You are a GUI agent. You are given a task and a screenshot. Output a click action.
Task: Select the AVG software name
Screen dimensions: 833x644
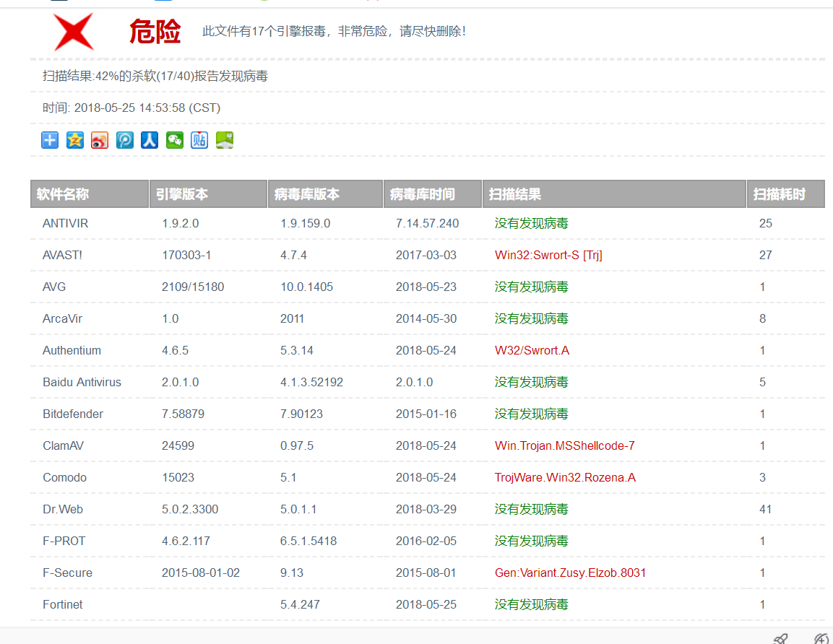click(x=54, y=287)
